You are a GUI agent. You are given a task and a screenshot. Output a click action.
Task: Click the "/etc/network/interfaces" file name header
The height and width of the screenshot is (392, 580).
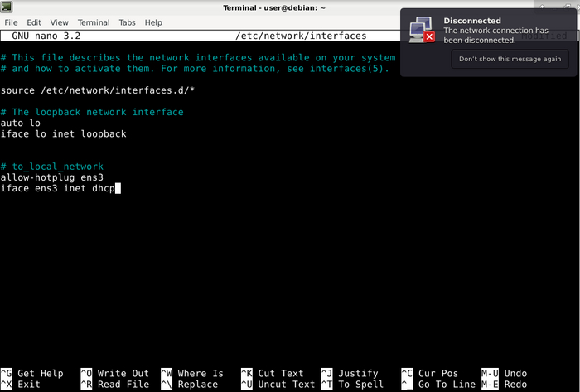(301, 36)
